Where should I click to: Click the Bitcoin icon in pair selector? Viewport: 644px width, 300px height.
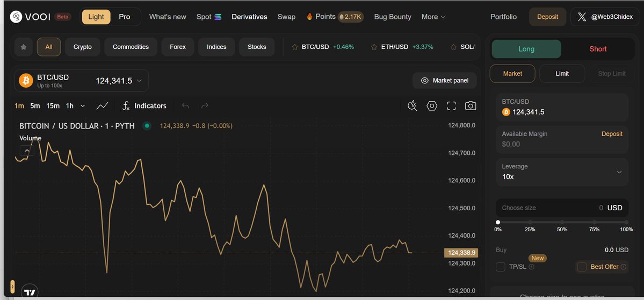click(26, 81)
